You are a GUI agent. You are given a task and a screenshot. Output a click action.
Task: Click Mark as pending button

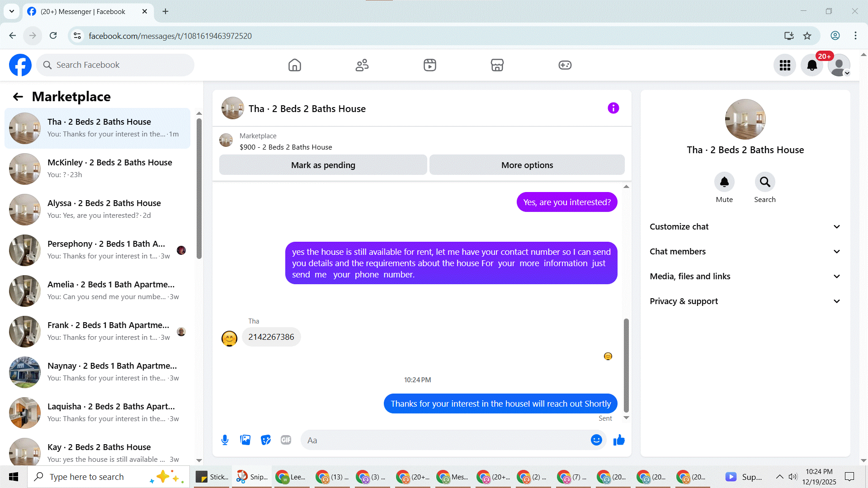pos(323,165)
